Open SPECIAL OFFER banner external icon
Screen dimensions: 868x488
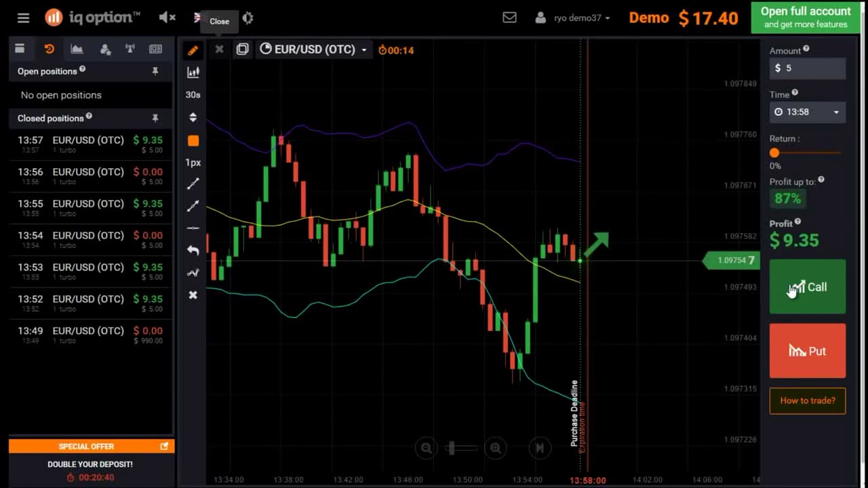click(x=164, y=446)
